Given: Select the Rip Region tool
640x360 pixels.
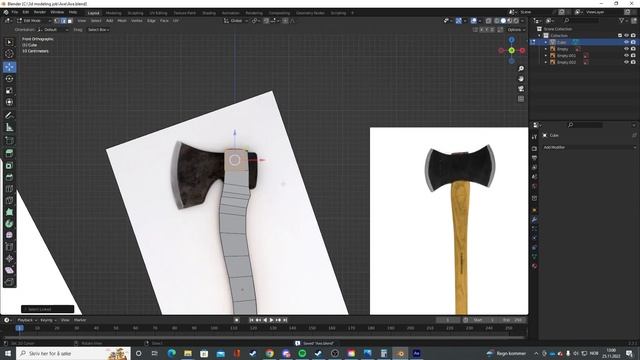Looking at the screenshot, I should coord(9,282).
